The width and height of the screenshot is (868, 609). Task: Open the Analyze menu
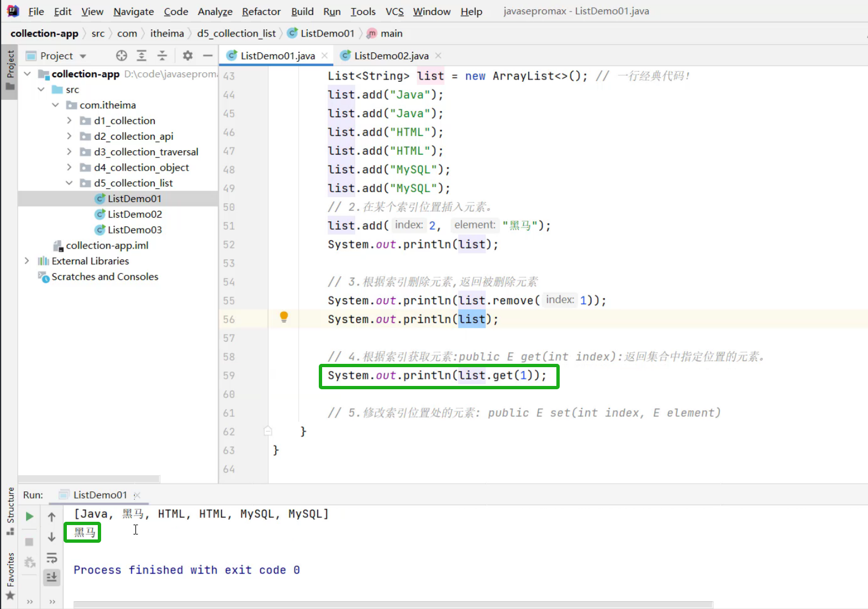point(215,11)
